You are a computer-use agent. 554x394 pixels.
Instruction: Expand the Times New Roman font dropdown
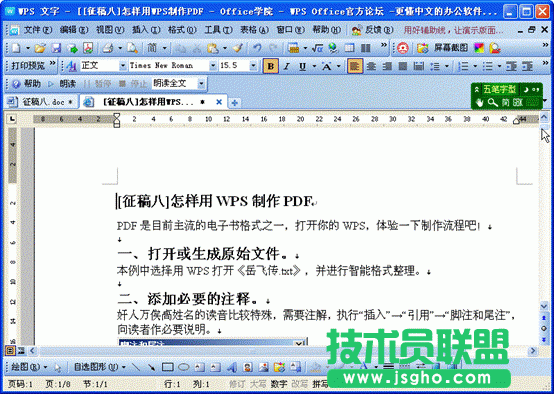click(x=213, y=66)
